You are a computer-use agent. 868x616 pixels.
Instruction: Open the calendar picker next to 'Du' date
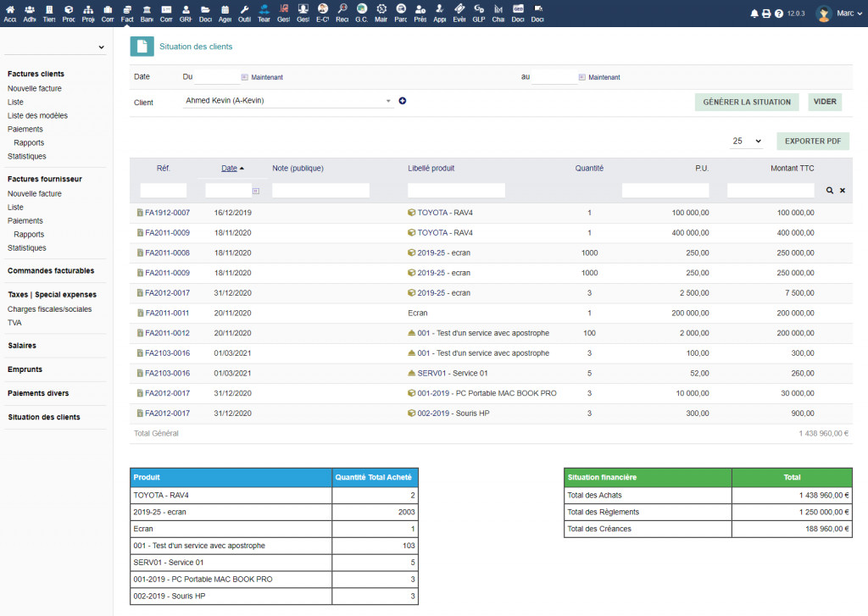point(245,77)
